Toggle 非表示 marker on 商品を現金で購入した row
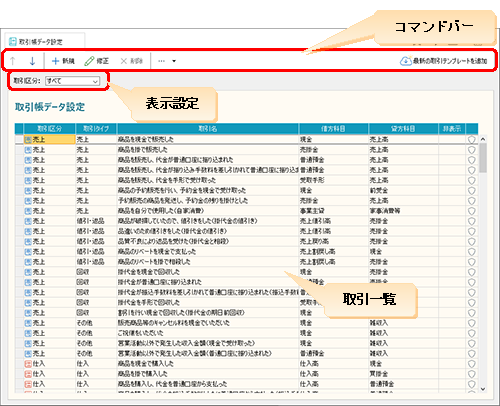This screenshot has height=406, width=500. 471,364
